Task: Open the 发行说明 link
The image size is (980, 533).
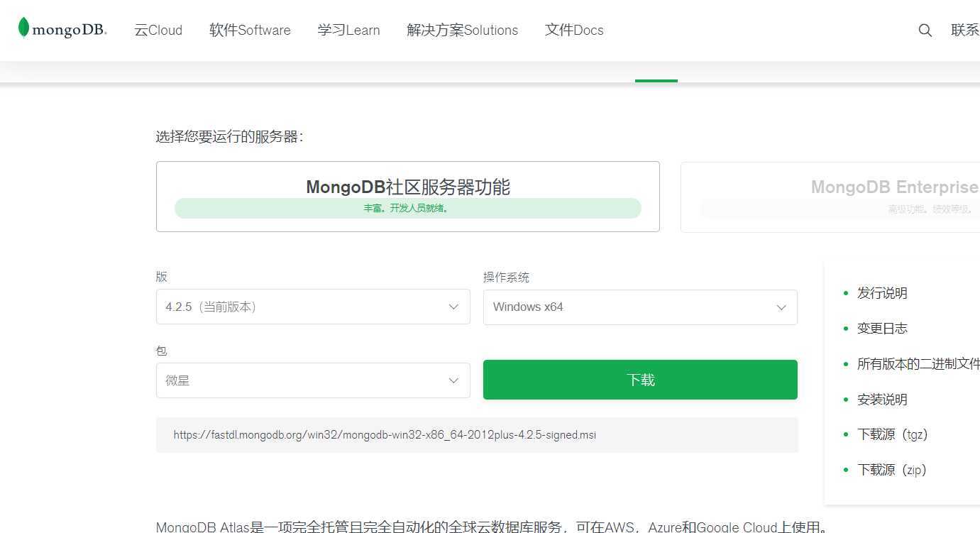Action: click(x=882, y=293)
